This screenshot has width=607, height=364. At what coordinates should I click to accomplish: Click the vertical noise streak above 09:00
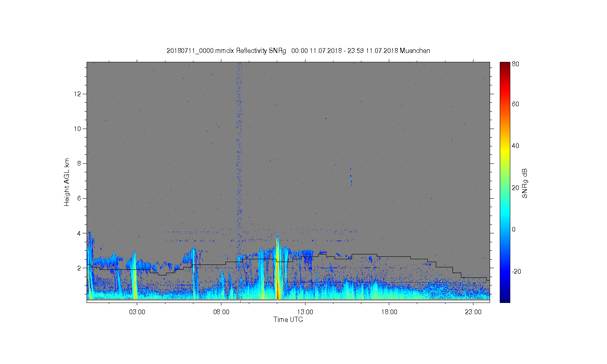click(239, 154)
